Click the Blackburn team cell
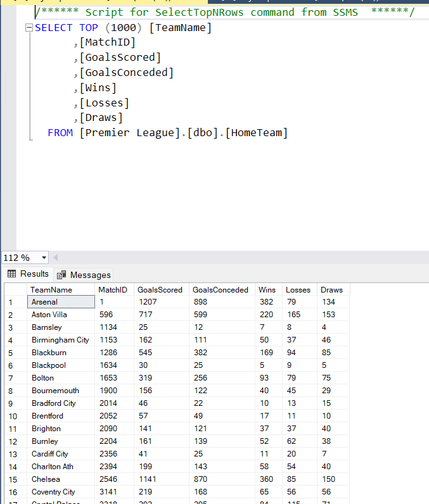This screenshot has height=504, width=429. (61, 352)
